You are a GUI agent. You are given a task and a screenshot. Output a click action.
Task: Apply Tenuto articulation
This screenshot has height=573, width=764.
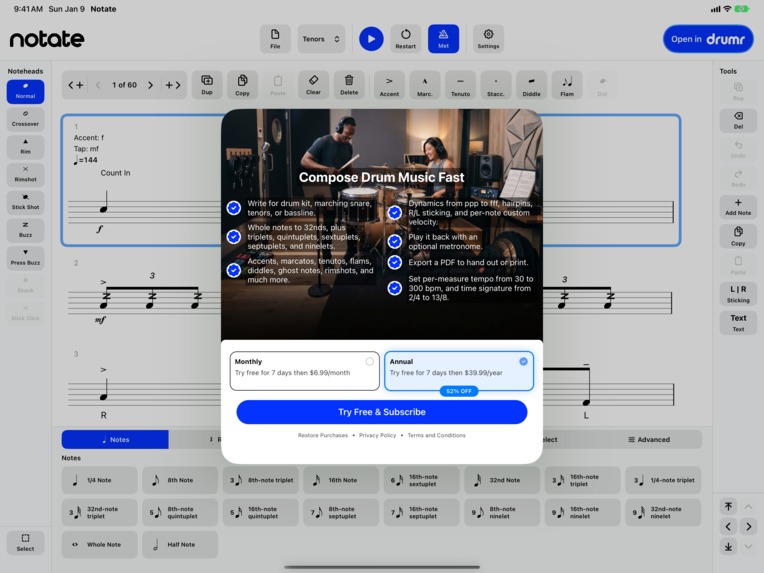click(x=460, y=85)
